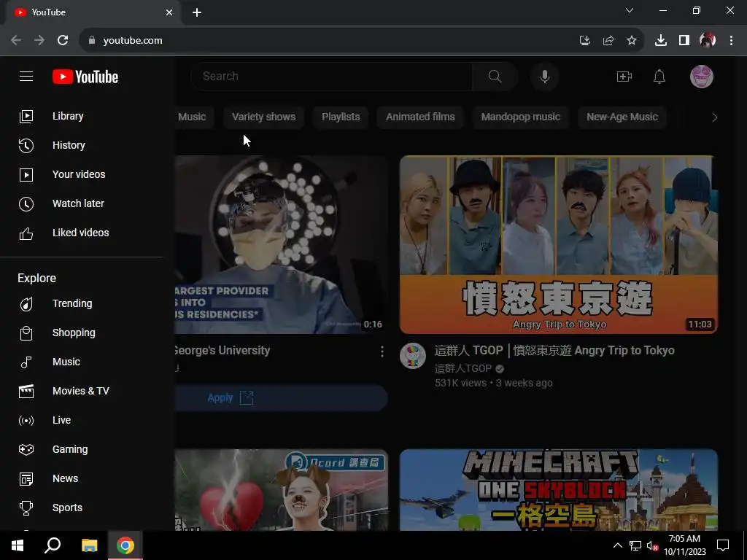Image resolution: width=747 pixels, height=560 pixels.
Task: Click the Apply button on the ad
Action: coord(281,397)
